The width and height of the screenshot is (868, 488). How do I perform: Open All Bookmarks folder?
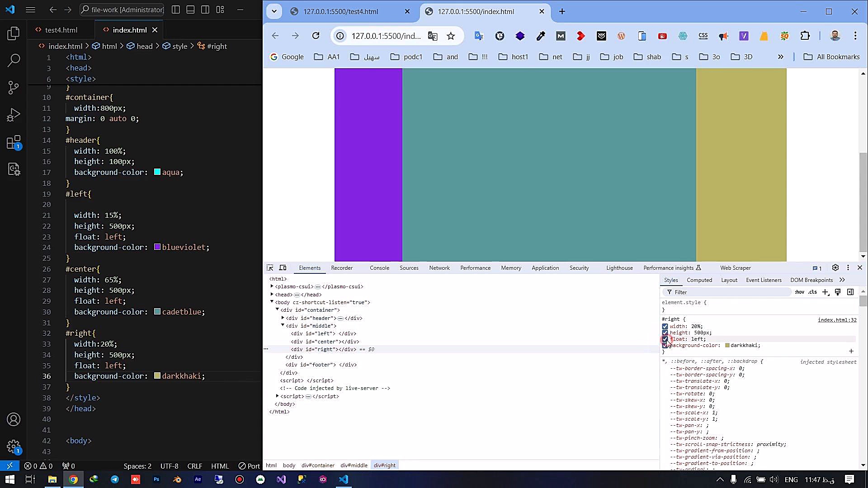point(831,56)
